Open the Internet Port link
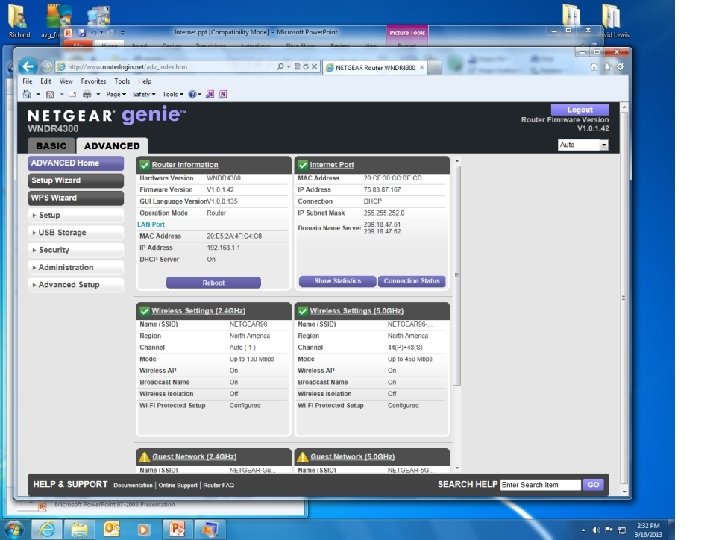The width and height of the screenshot is (720, 540). click(x=332, y=165)
